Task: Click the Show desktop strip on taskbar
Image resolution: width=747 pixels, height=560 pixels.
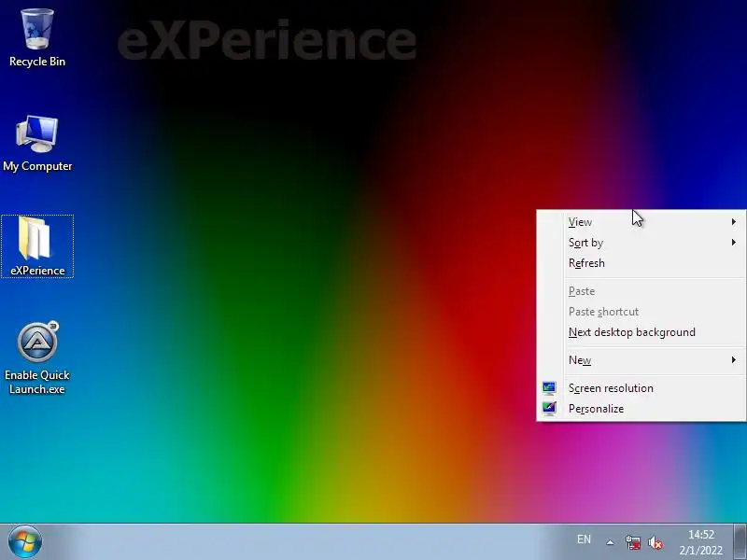Action: coord(740,542)
